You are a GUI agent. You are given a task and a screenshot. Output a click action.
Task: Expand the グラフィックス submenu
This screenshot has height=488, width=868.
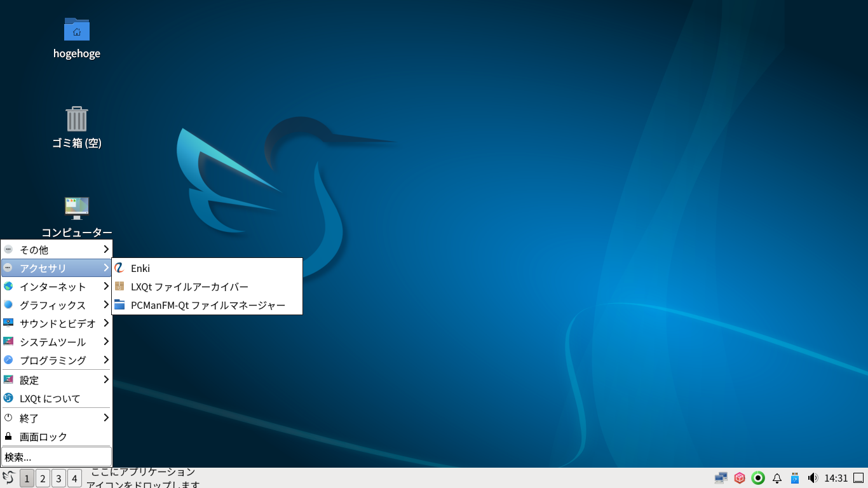57,305
